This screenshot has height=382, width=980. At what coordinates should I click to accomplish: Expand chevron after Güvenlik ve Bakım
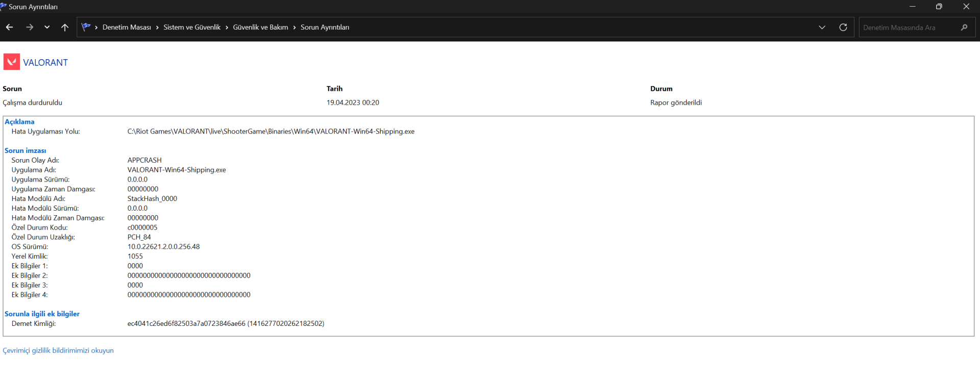pos(295,28)
